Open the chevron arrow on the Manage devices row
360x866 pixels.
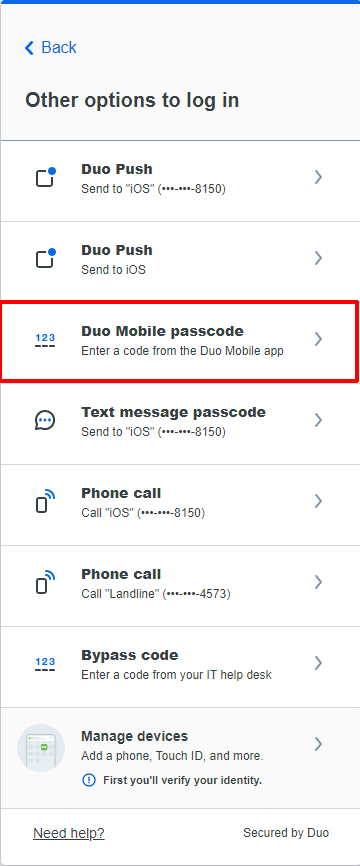[318, 744]
